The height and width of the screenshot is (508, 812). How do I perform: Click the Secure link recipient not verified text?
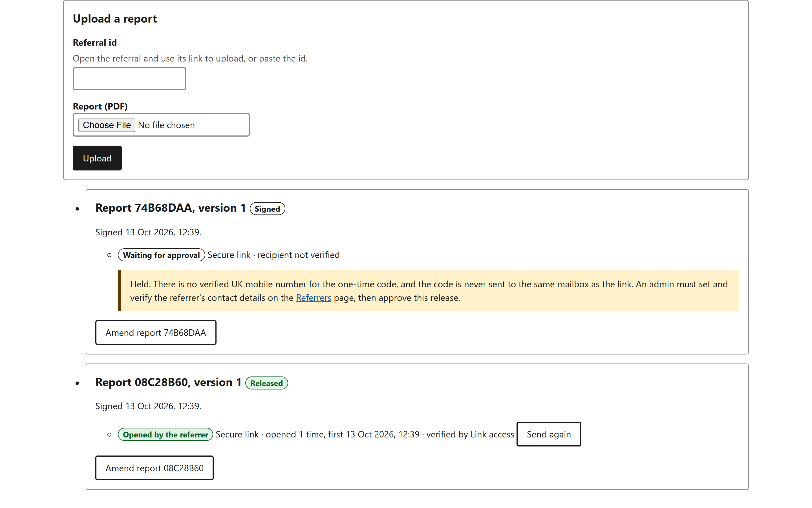coord(273,255)
